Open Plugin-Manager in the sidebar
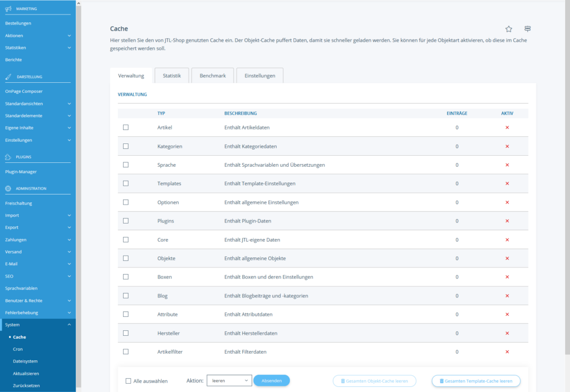The width and height of the screenshot is (570, 392). 21,172
